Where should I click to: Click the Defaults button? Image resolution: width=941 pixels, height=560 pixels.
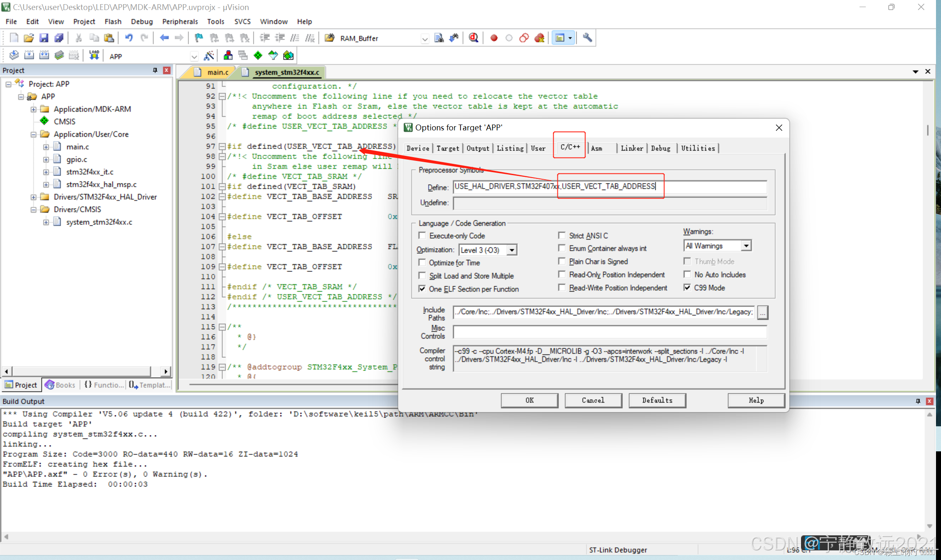tap(657, 400)
